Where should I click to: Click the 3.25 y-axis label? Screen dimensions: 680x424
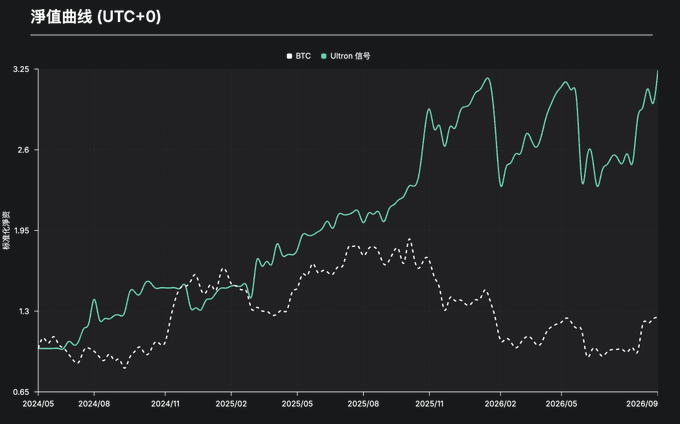tap(21, 69)
